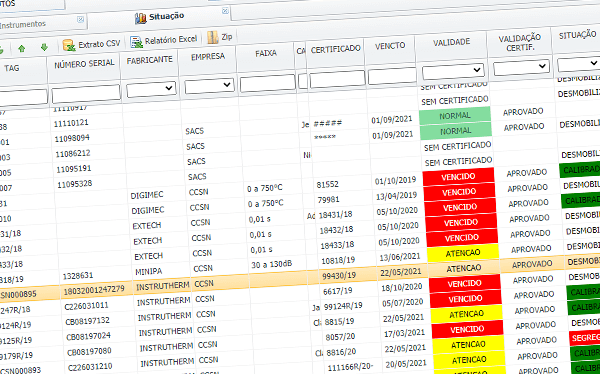Click the ##### certificate cell
600x374 pixels.
click(328, 123)
